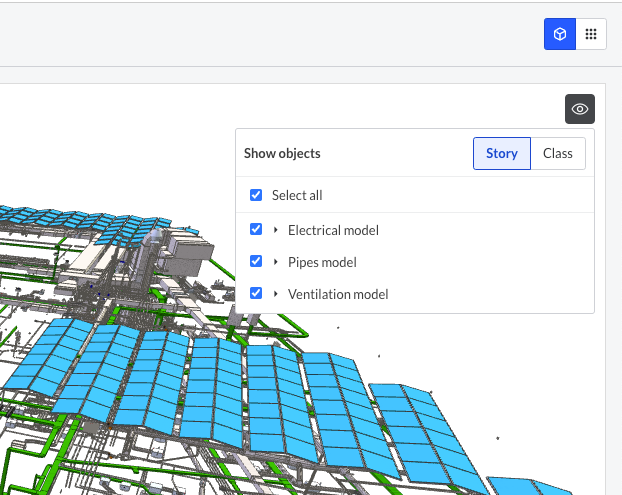Select the Class tab
622x495 pixels.
click(x=558, y=153)
